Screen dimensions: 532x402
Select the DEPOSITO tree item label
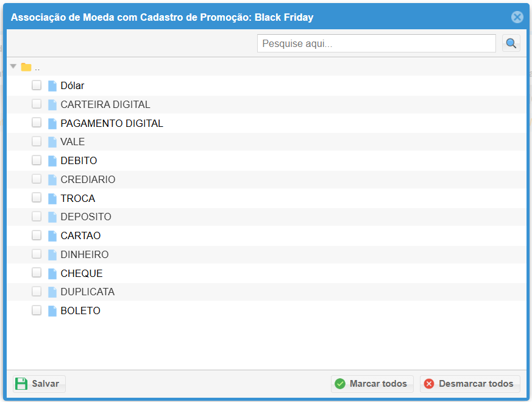click(x=86, y=217)
